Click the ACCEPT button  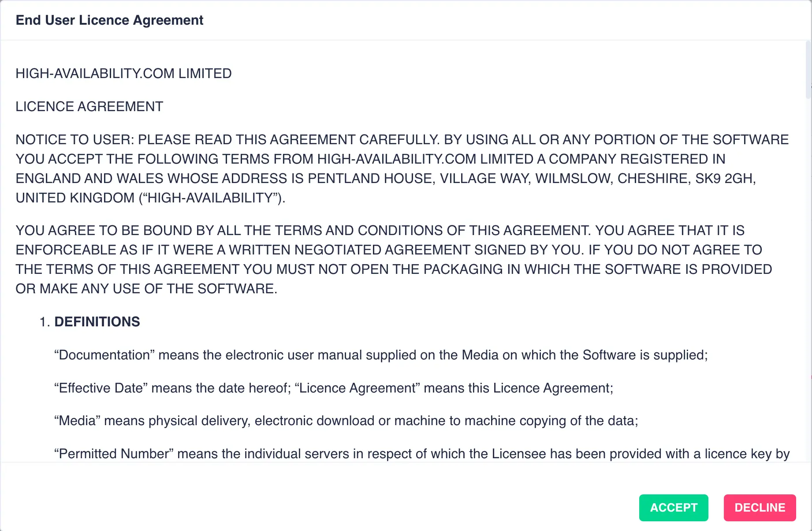(673, 508)
